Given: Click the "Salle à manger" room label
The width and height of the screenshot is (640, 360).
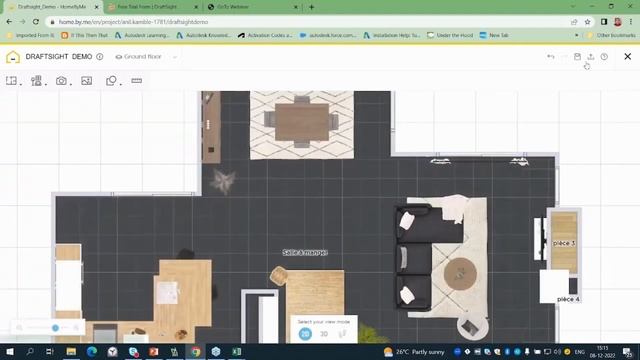Looking at the screenshot, I should 305,253.
